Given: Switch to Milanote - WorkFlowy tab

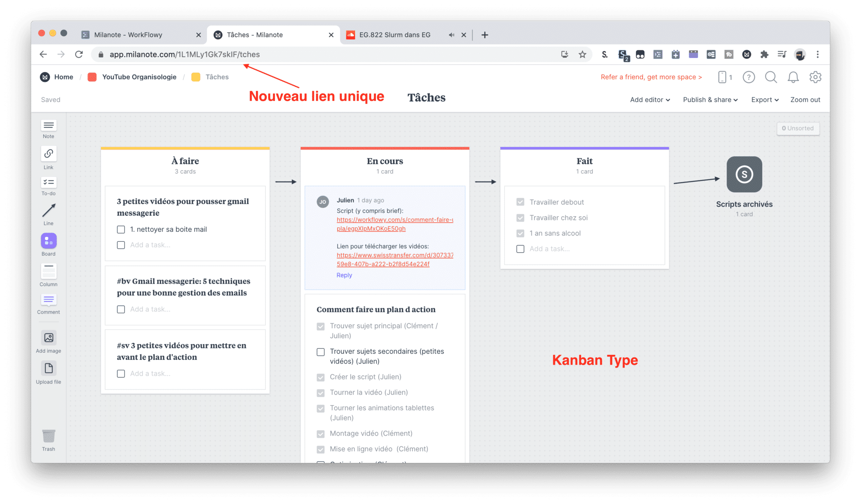Looking at the screenshot, I should click(141, 35).
